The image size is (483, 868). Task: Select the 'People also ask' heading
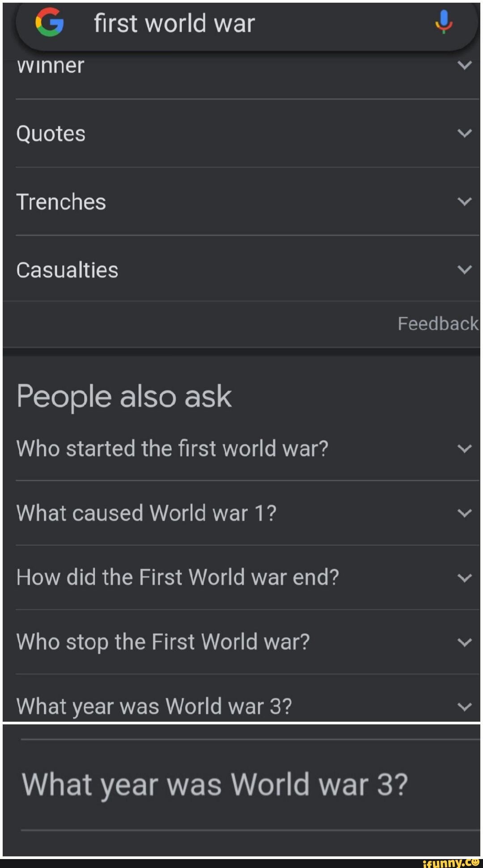pyautogui.click(x=124, y=396)
